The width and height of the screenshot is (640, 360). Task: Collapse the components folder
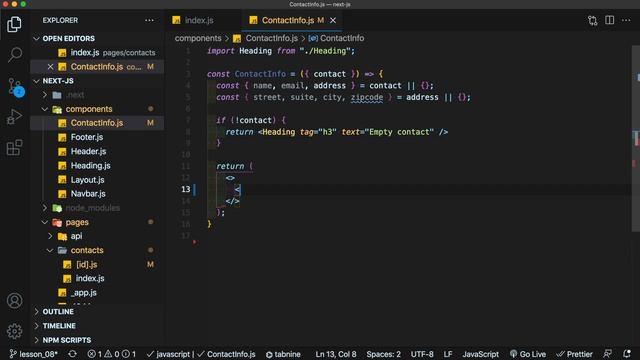click(x=89, y=109)
